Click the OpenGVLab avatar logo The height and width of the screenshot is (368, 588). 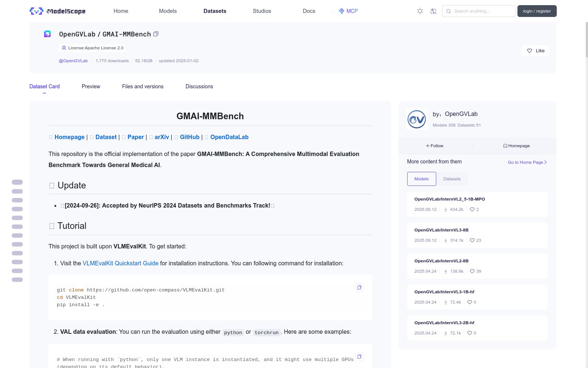point(417,119)
